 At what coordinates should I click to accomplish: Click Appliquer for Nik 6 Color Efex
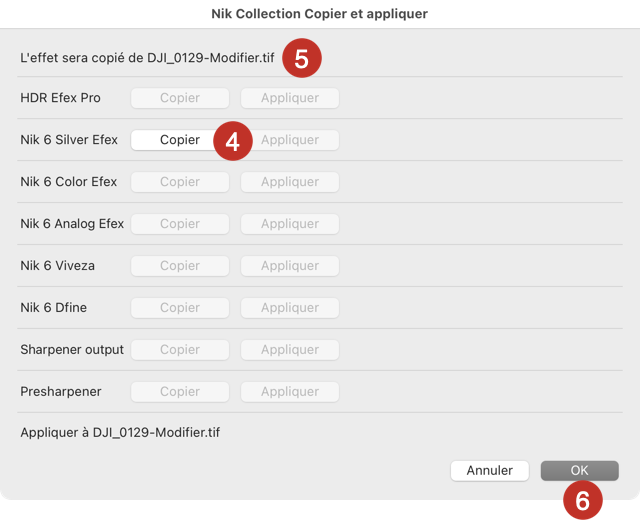point(290,182)
